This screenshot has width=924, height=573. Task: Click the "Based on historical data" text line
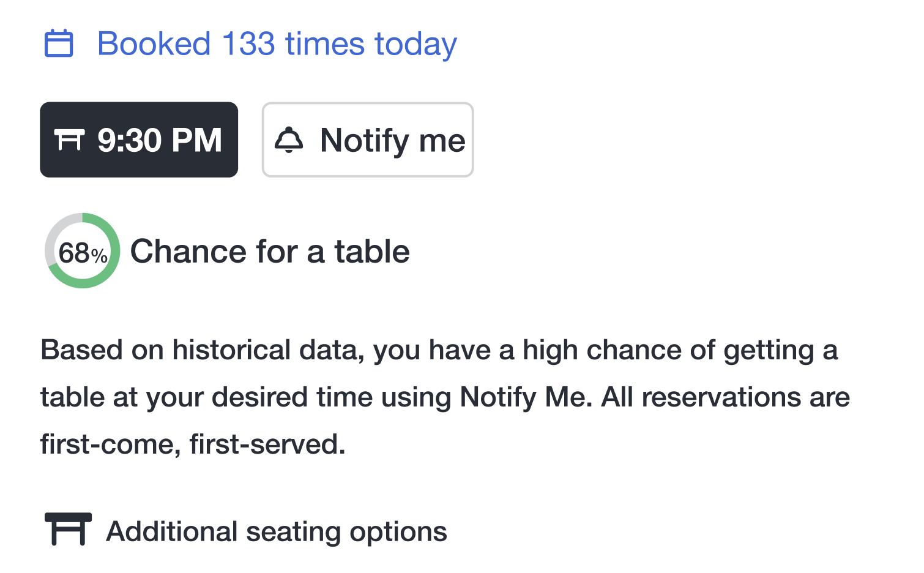438,350
